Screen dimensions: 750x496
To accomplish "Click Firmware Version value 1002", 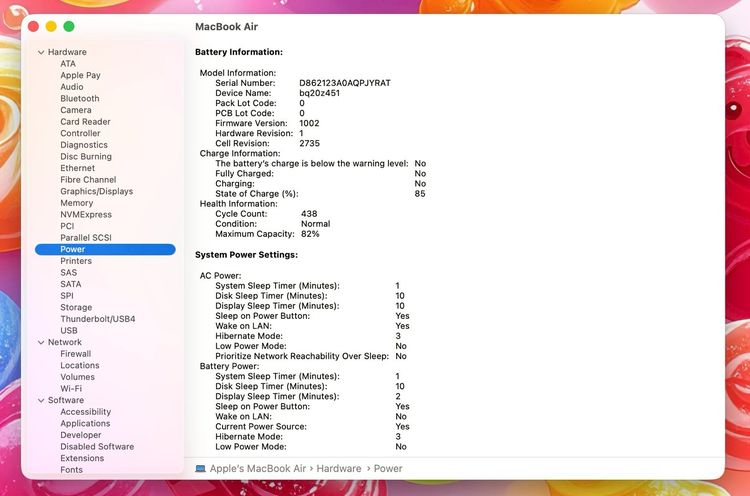I will pyautogui.click(x=309, y=123).
